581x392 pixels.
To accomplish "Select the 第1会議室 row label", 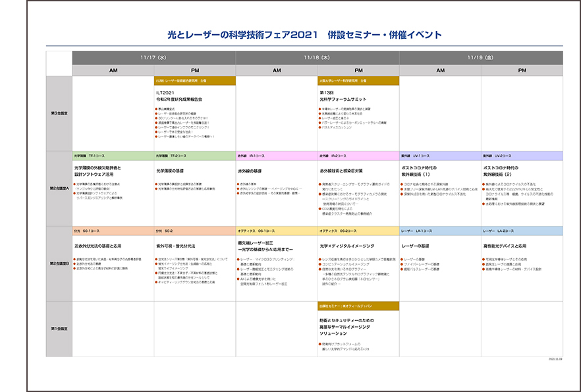I will tap(59, 328).
